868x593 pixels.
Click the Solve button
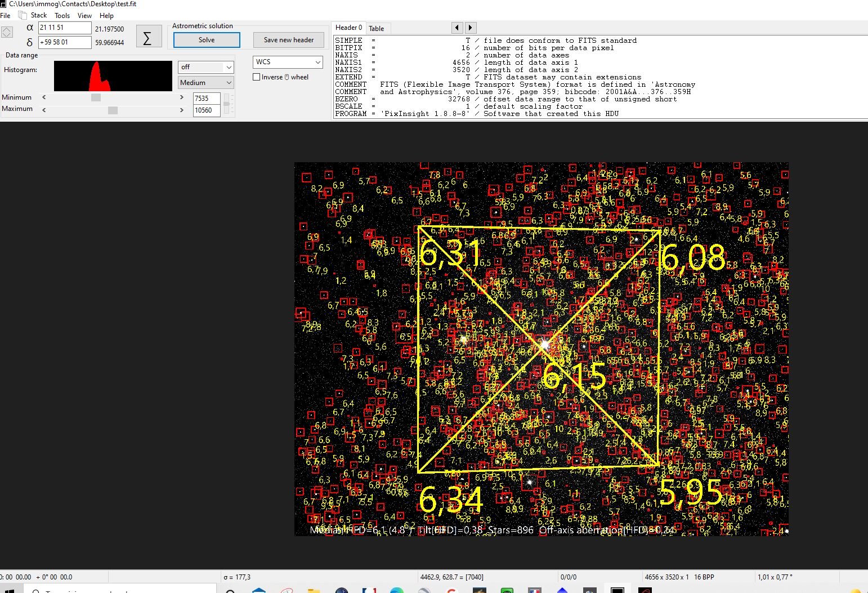(x=207, y=40)
